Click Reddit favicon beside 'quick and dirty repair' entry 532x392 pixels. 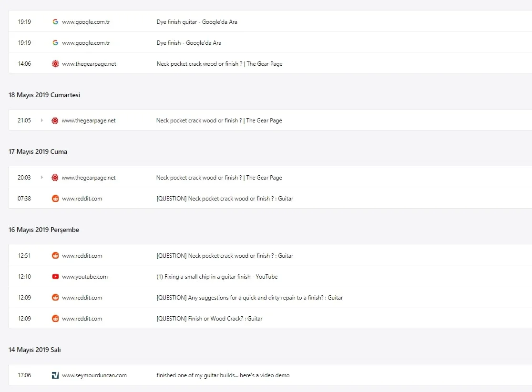click(x=55, y=298)
